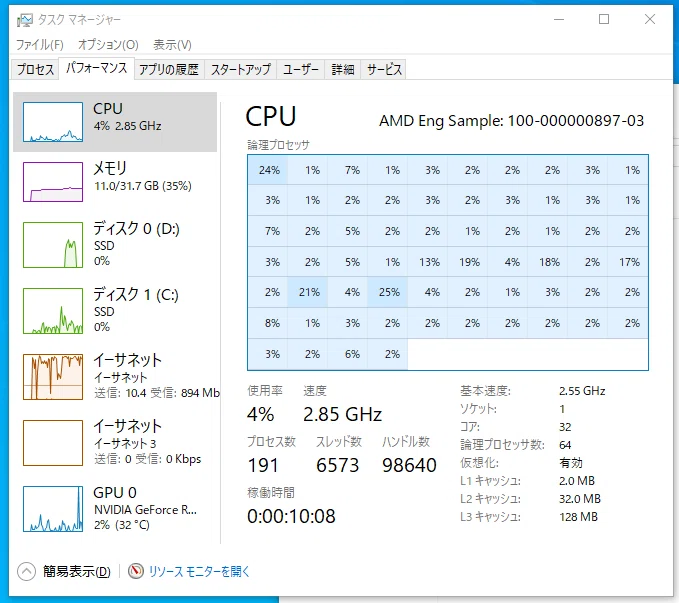
Task: Switch to the アプリの履歴 tab
Action: click(169, 69)
